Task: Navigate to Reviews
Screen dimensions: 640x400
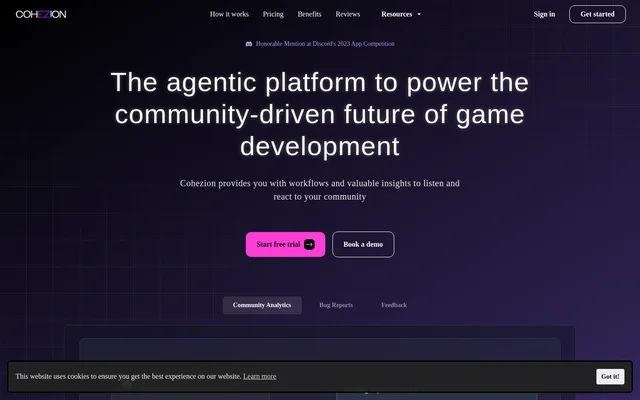Action: 348,14
